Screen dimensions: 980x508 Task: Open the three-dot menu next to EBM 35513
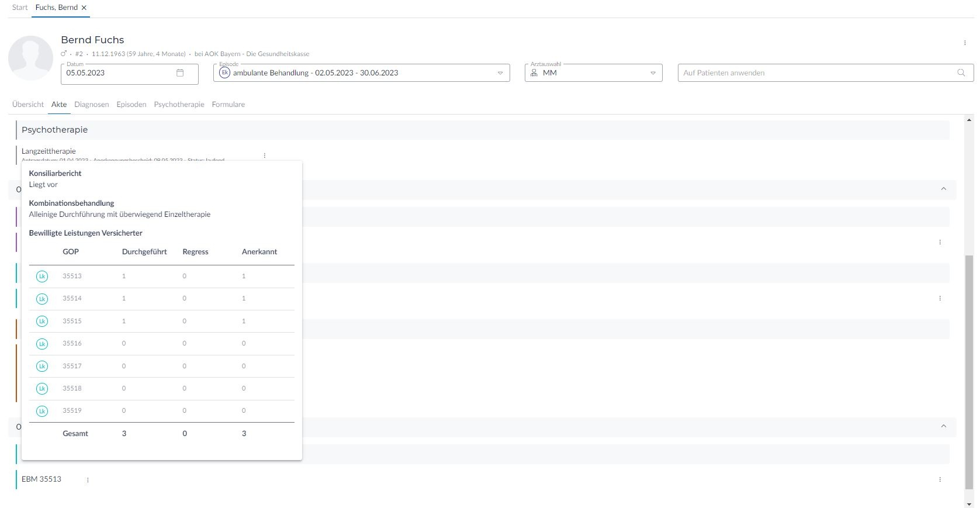(88, 480)
